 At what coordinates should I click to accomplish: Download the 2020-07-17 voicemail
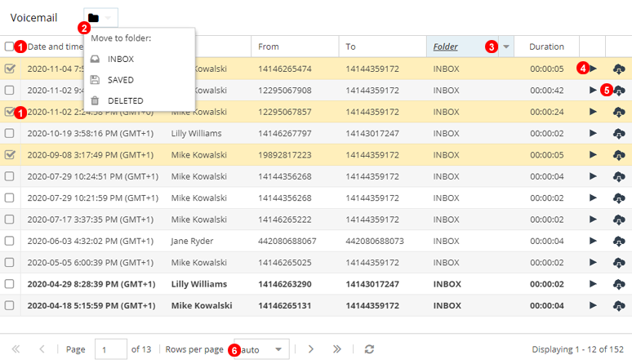[619, 220]
